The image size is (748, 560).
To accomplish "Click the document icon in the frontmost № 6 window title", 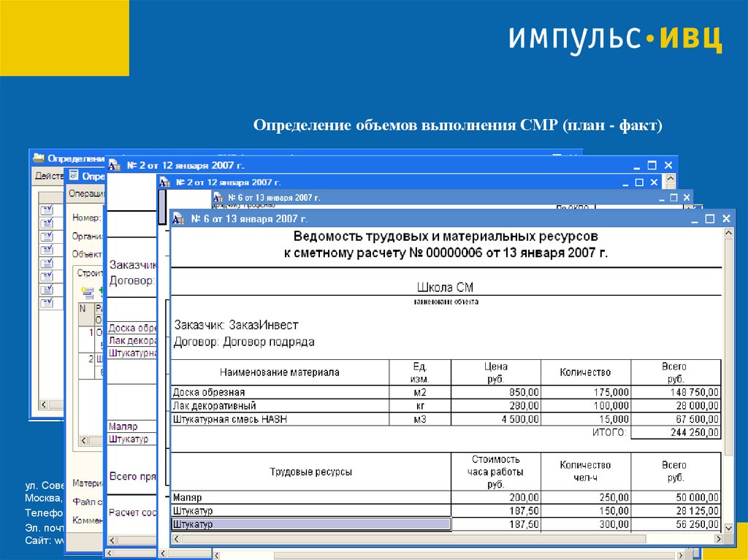I will [178, 218].
